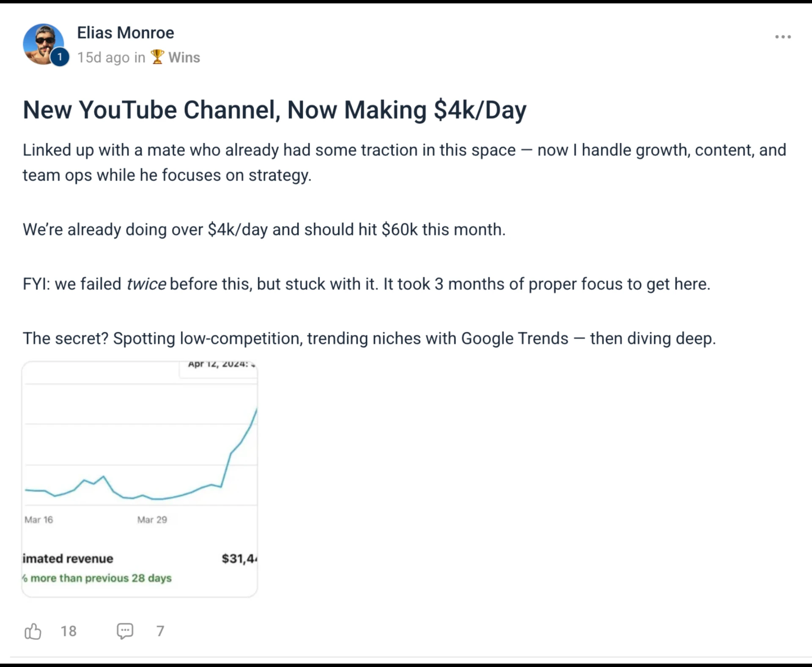Like the post with thumbs-up icon
This screenshot has height=667, width=812.
pos(33,631)
